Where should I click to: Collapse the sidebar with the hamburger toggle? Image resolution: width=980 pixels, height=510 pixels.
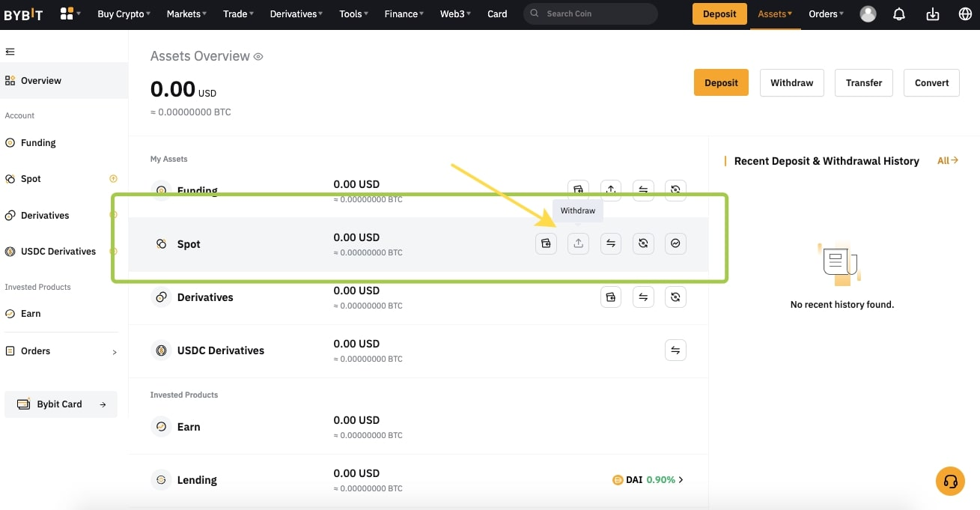click(x=10, y=52)
